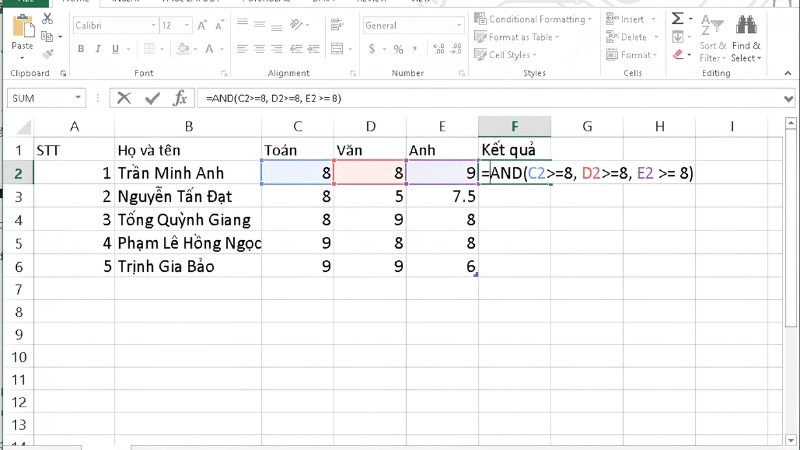Click the Orientation text-angle icon

296,24
